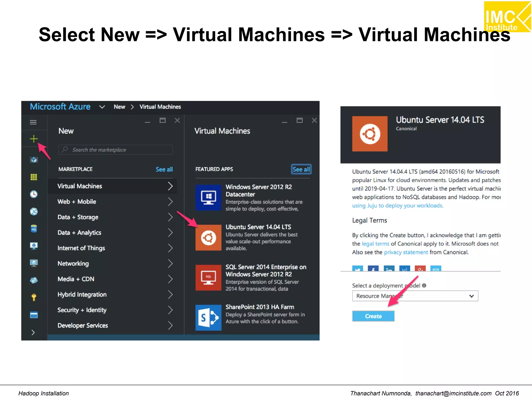Expand the sidebar with the bottom arrow

(x=33, y=332)
